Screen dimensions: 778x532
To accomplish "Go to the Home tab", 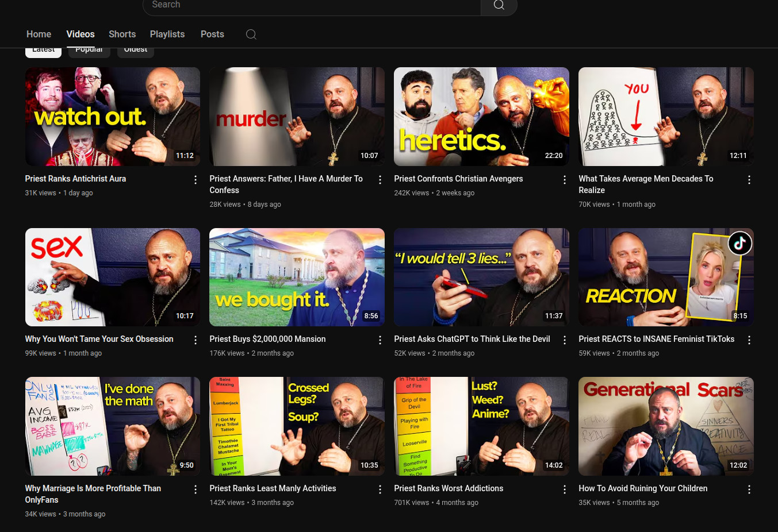I will pyautogui.click(x=39, y=34).
